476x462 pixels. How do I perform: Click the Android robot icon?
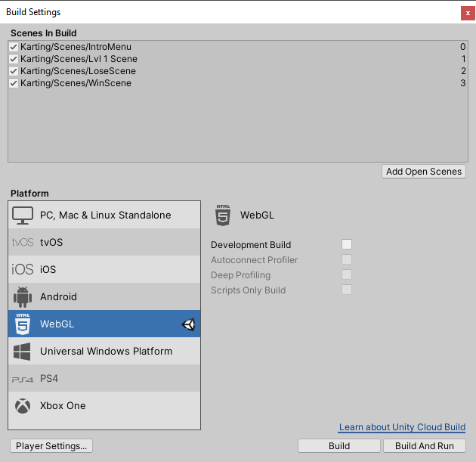pos(23,296)
